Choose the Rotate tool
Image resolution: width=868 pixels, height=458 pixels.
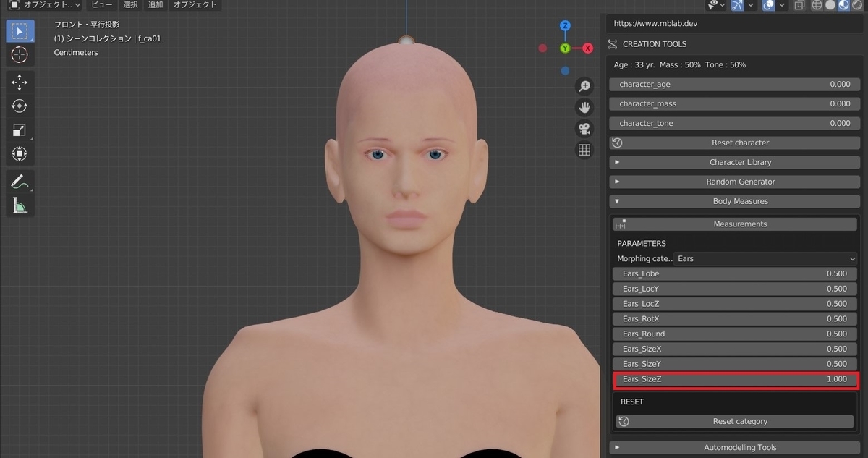(20, 106)
